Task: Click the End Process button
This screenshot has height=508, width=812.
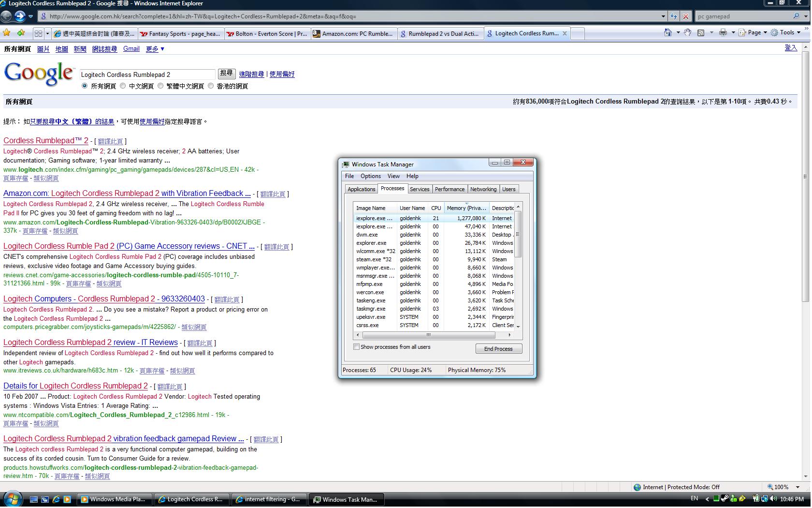Action: coord(498,349)
